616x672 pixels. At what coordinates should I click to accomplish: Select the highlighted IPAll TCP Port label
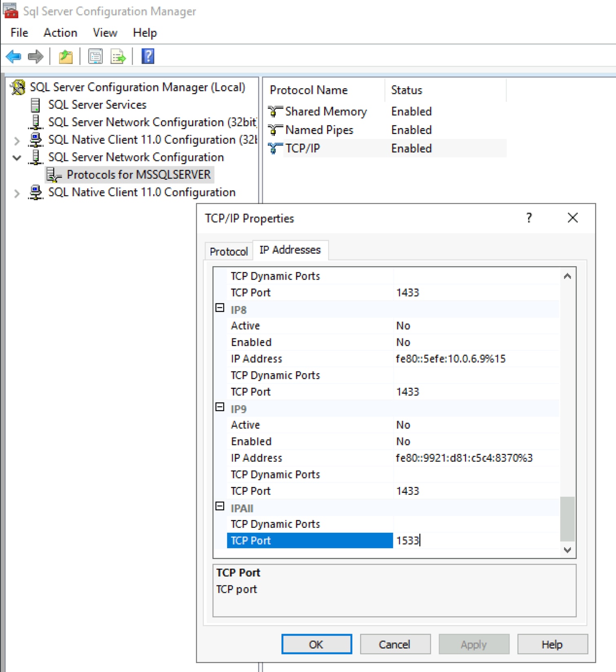tap(310, 541)
